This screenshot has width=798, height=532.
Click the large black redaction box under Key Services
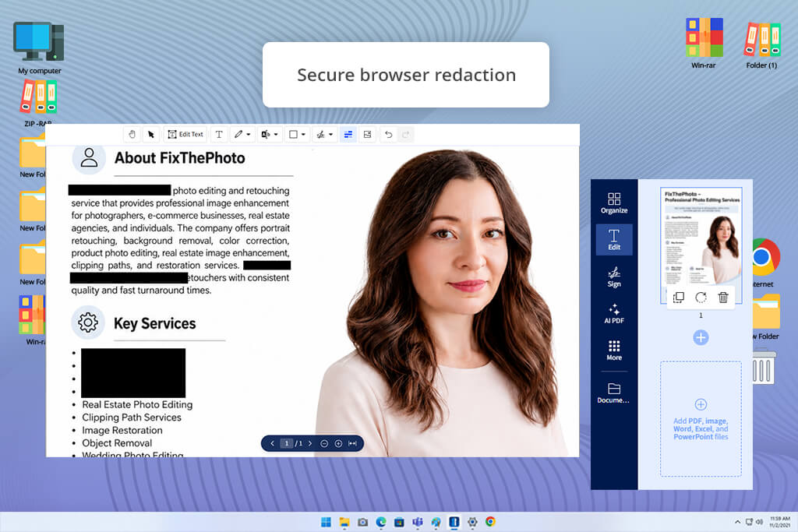tap(133, 373)
